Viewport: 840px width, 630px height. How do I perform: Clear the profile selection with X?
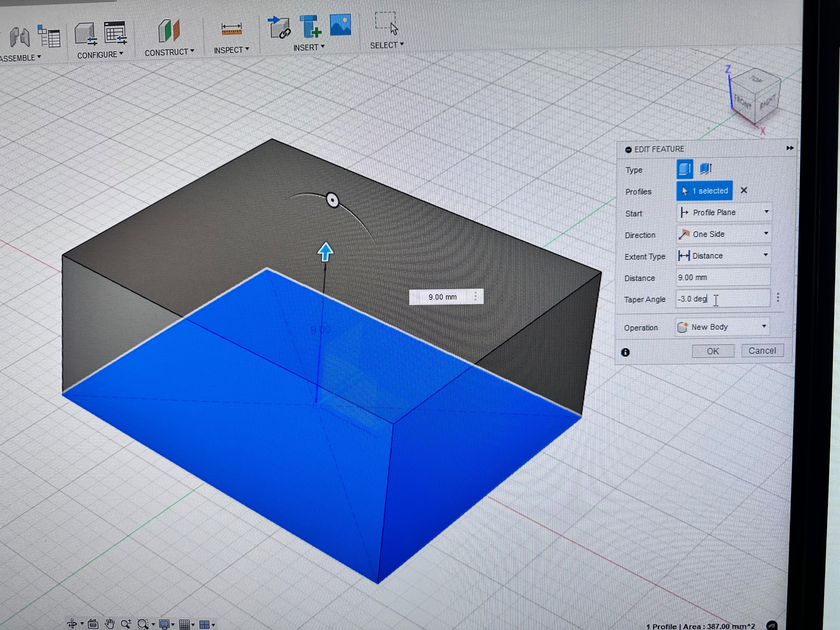pyautogui.click(x=744, y=190)
